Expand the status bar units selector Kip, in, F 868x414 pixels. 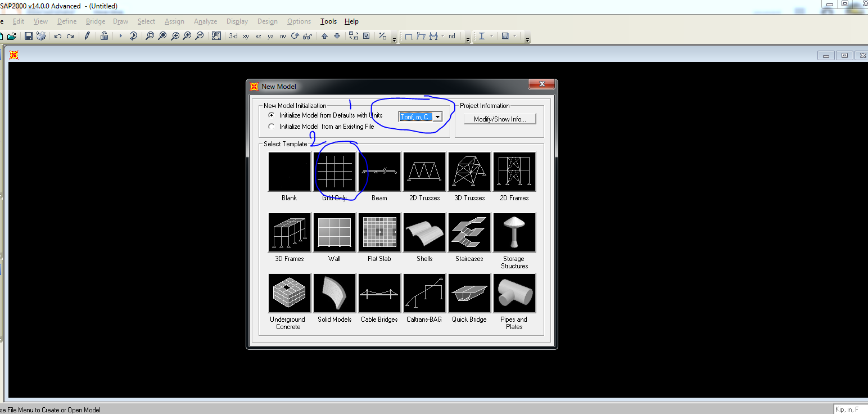(851, 409)
